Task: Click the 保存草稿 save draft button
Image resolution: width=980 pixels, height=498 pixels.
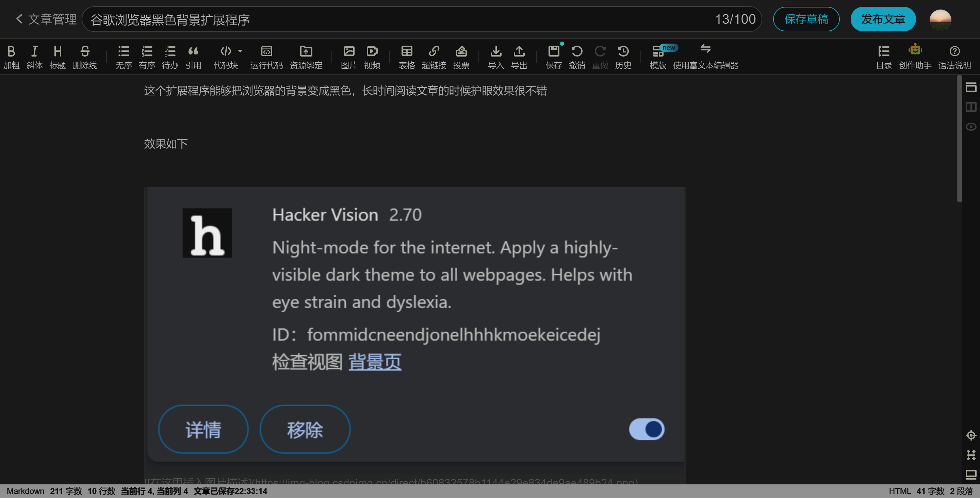Action: tap(806, 19)
